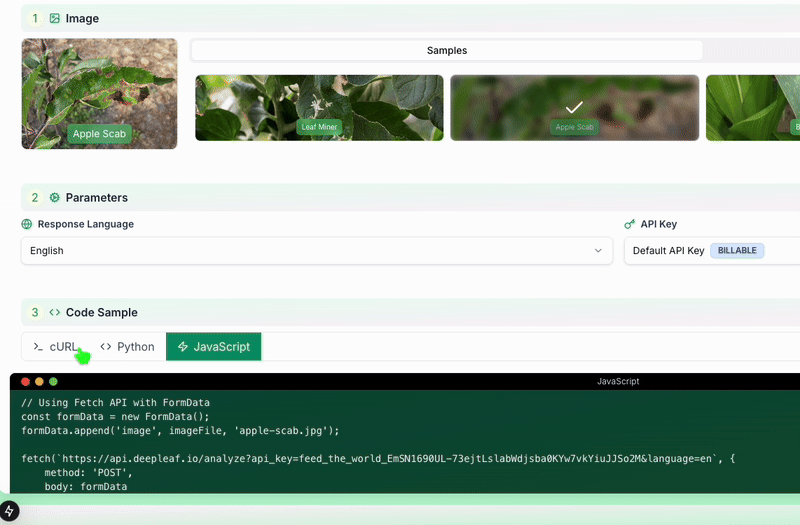Open the Samples tab
This screenshot has height=525, width=800.
(x=447, y=51)
